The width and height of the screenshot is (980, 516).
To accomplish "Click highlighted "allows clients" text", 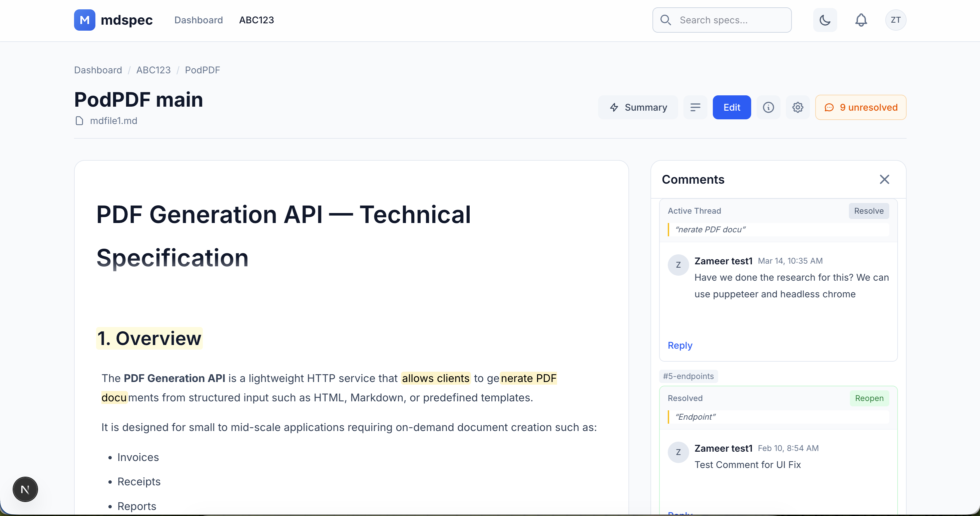I will tap(435, 378).
